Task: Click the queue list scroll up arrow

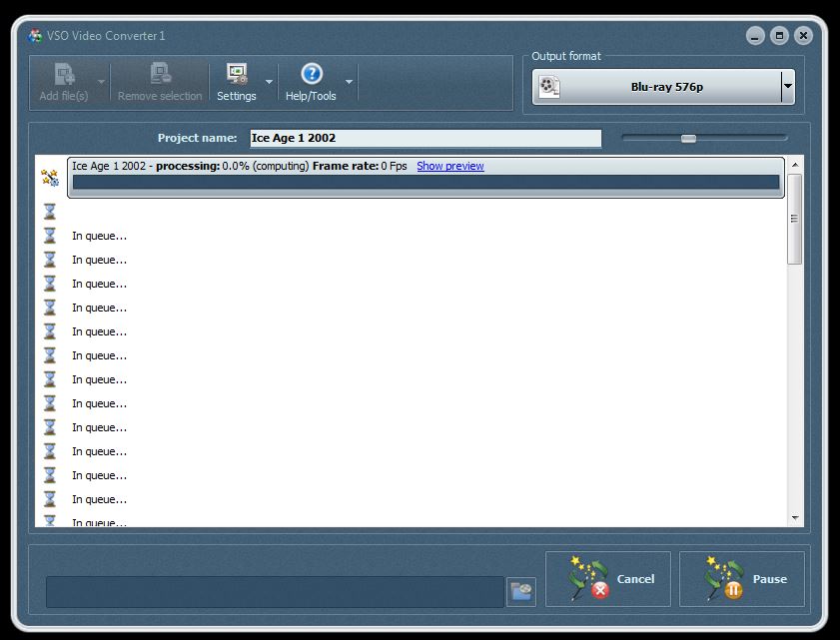Action: [x=795, y=165]
